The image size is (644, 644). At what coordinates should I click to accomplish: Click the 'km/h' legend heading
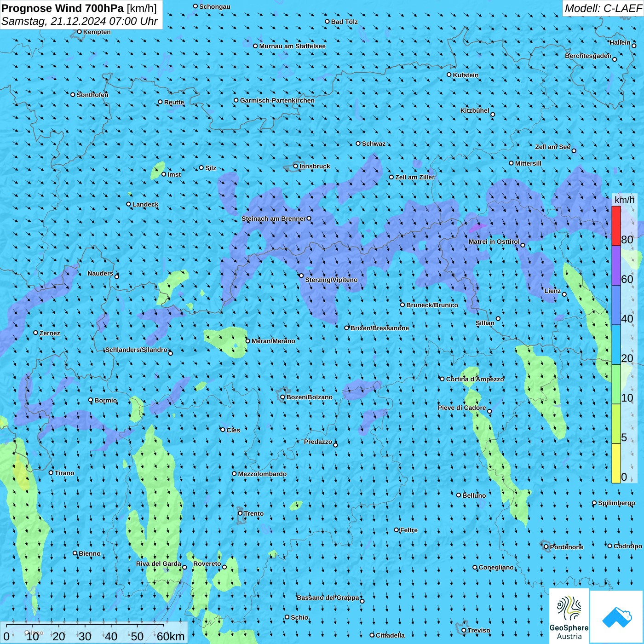point(624,200)
